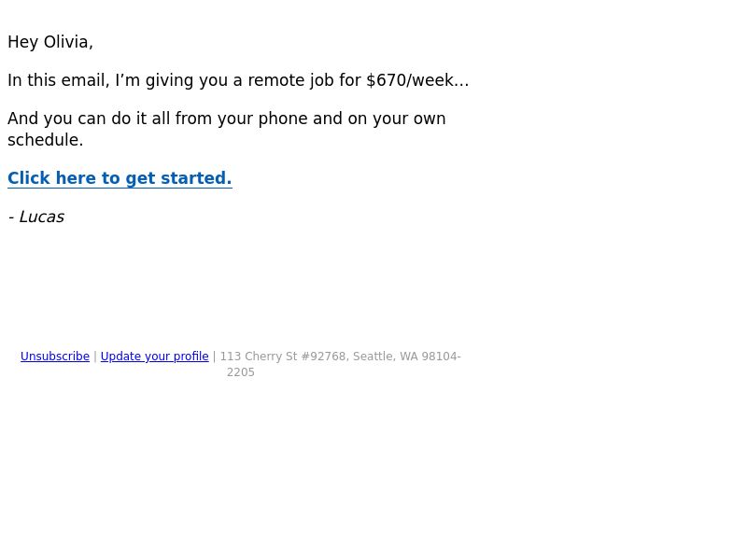Click the Unsubscribe link in the footer
Image resolution: width=747 pixels, height=560 pixels.
click(55, 357)
